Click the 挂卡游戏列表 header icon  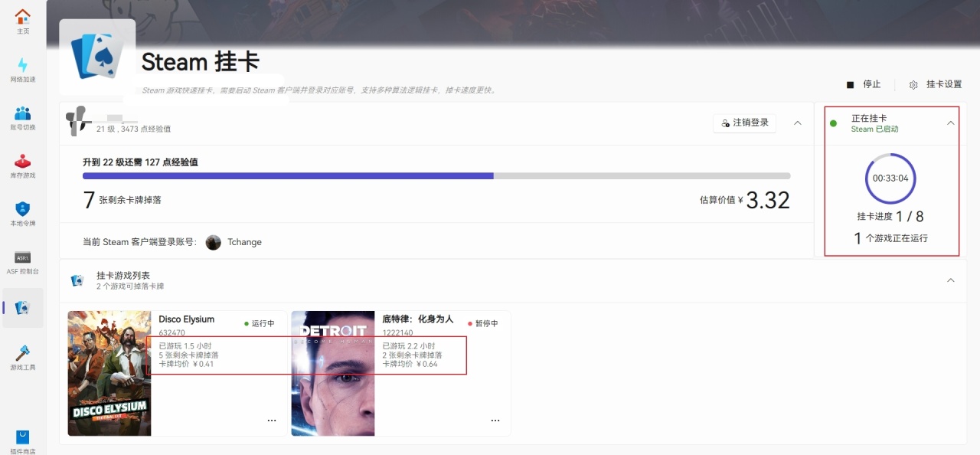click(x=77, y=280)
